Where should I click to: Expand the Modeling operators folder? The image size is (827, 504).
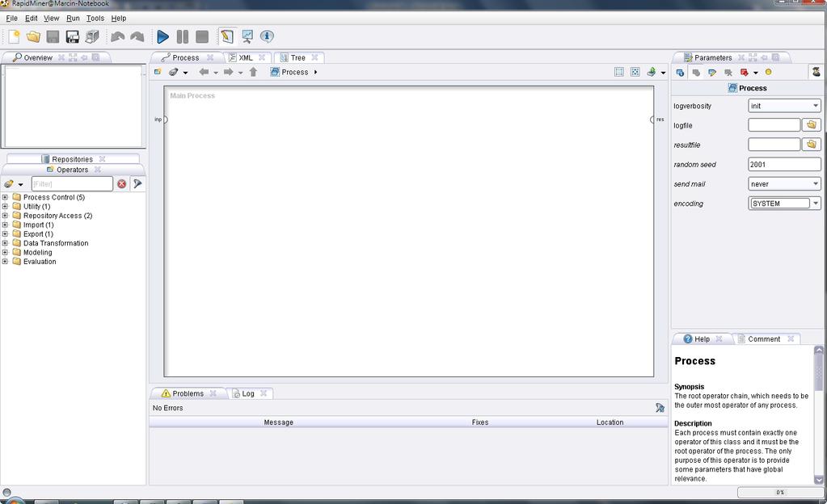(x=5, y=253)
